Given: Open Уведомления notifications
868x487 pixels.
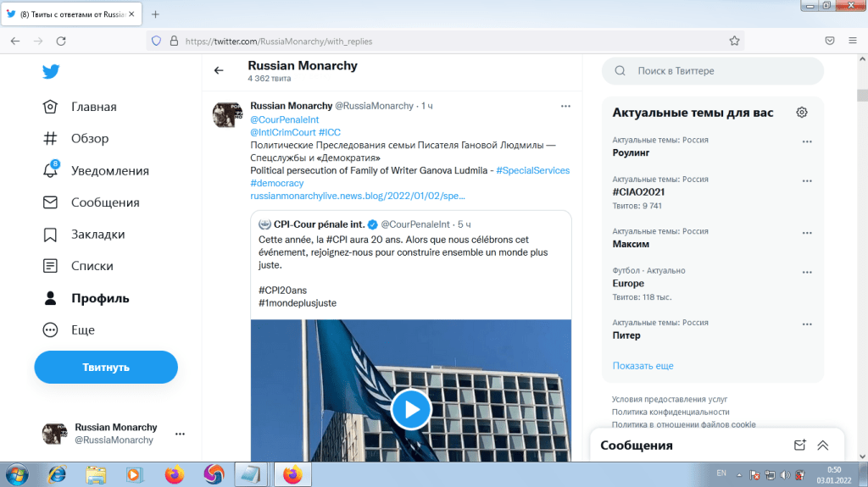Looking at the screenshot, I should [x=96, y=170].
